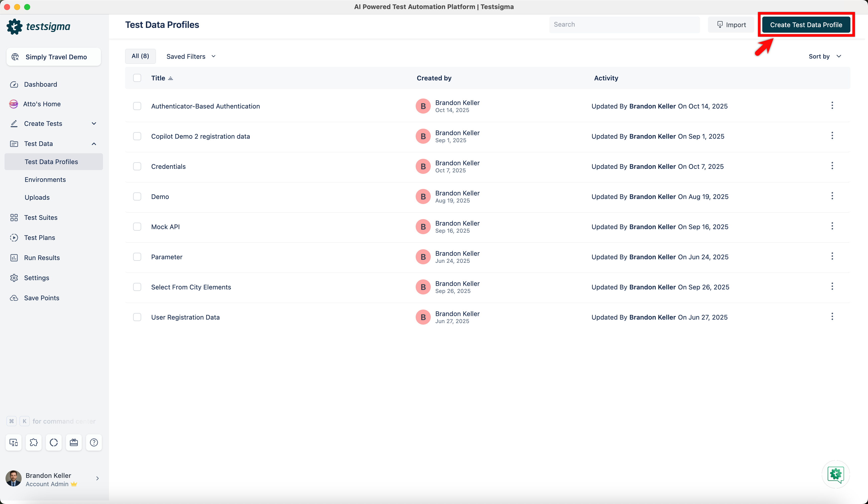868x504 pixels.
Task: Open Environments in the sidebar
Action: pyautogui.click(x=45, y=179)
